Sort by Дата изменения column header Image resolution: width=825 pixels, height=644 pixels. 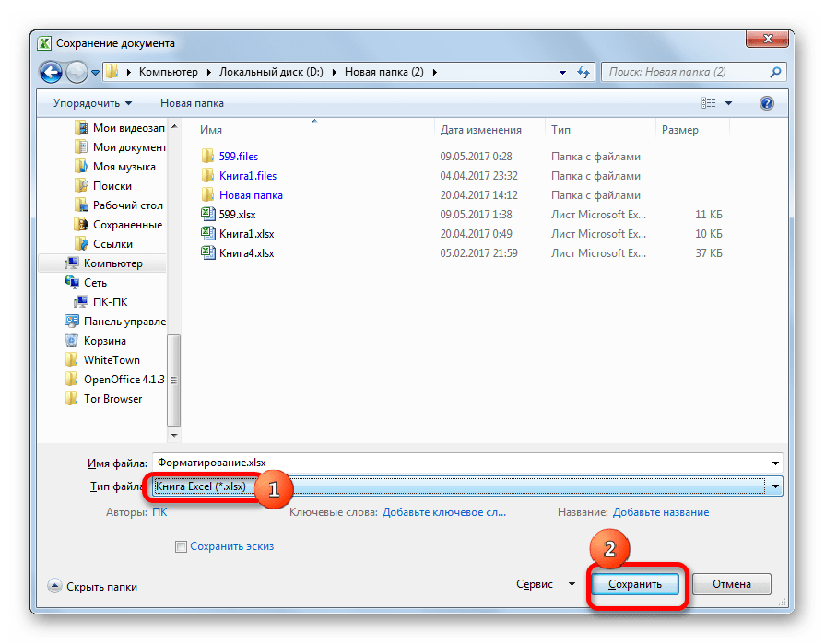pyautogui.click(x=481, y=130)
